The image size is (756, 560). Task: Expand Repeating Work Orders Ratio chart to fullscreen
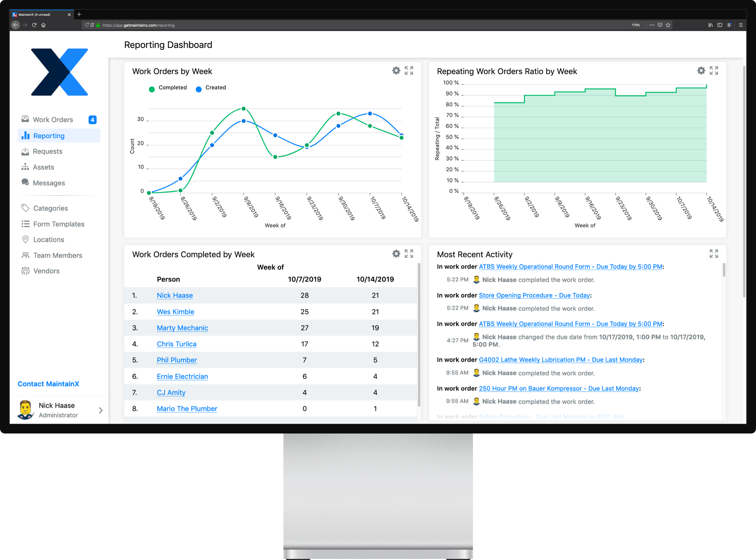tap(714, 70)
